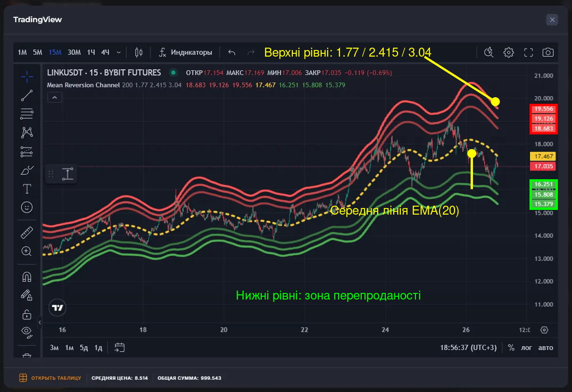Select the brush drawing tool
Screen dimensions: 572x392
27,170
